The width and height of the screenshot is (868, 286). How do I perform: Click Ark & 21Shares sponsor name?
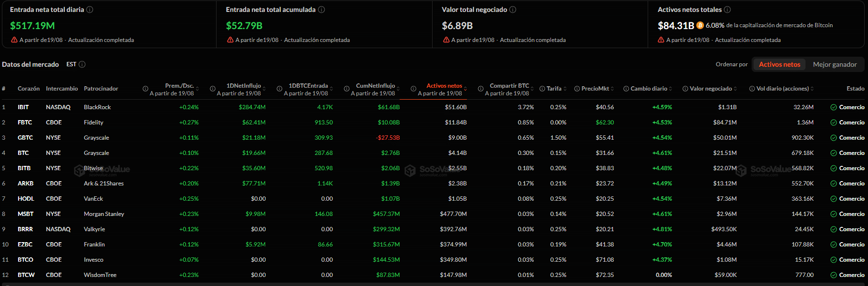click(x=103, y=184)
